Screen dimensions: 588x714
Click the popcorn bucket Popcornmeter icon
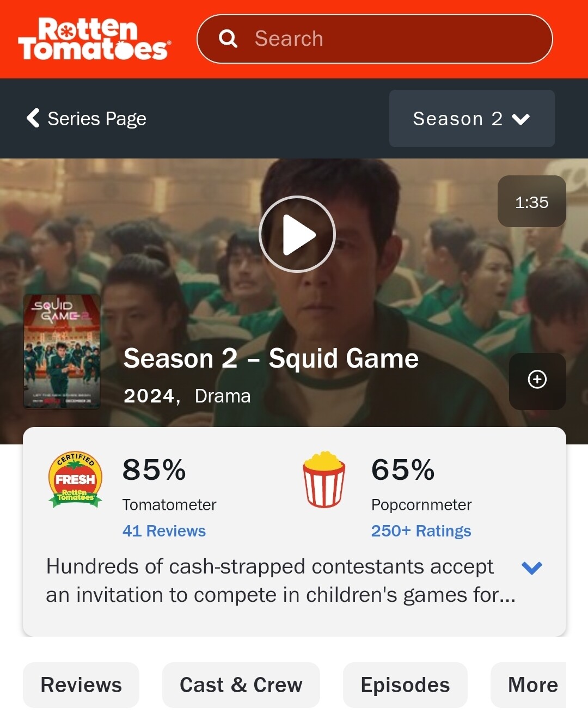324,479
